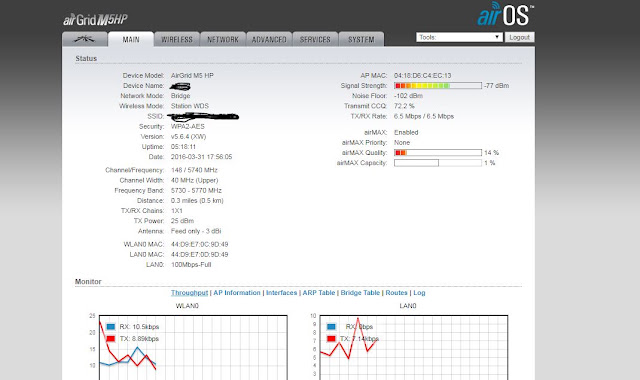Click the LAN0 RX blue legend swatch
This screenshot has height=380, width=640.
click(x=331, y=327)
